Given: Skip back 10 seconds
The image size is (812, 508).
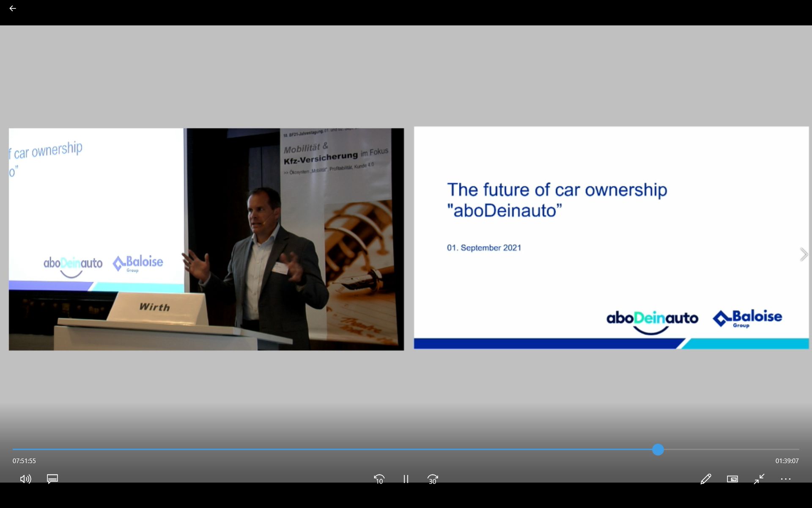Looking at the screenshot, I should click(x=379, y=479).
